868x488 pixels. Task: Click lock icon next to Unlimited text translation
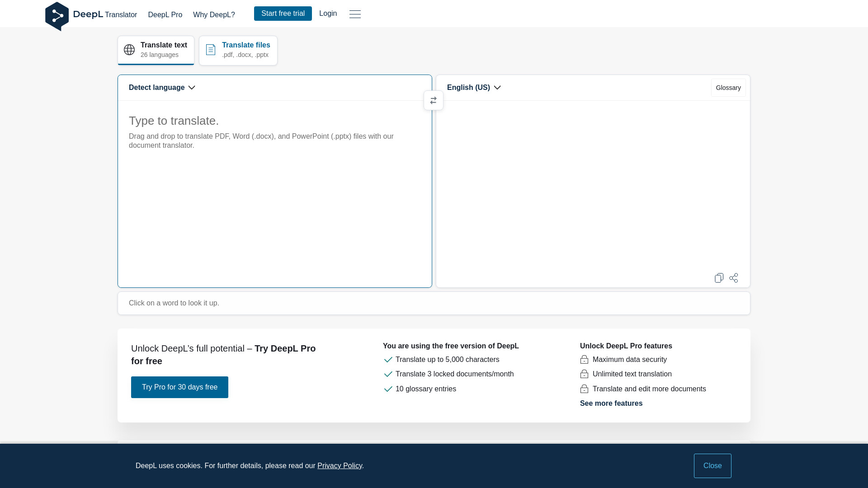point(584,374)
